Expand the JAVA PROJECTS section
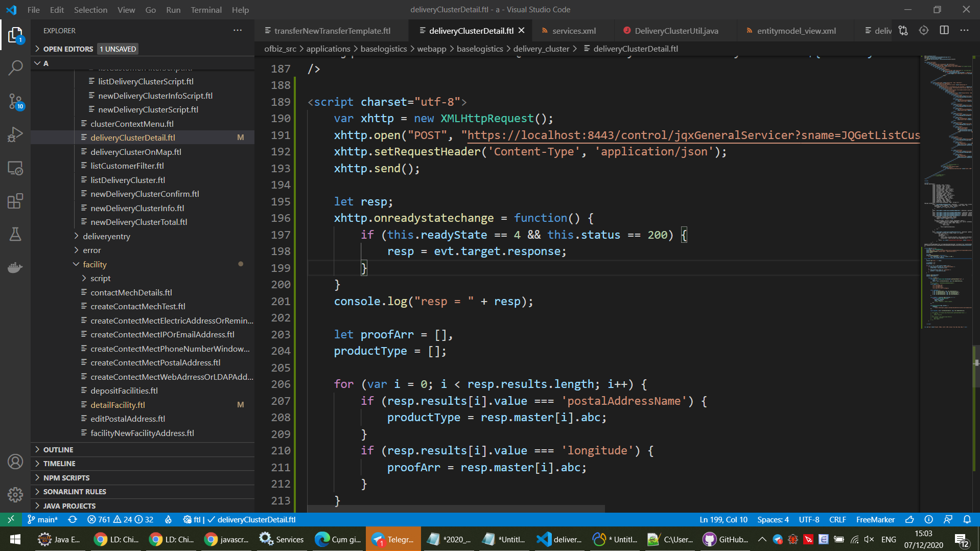The height and width of the screenshot is (551, 980). [x=69, y=506]
